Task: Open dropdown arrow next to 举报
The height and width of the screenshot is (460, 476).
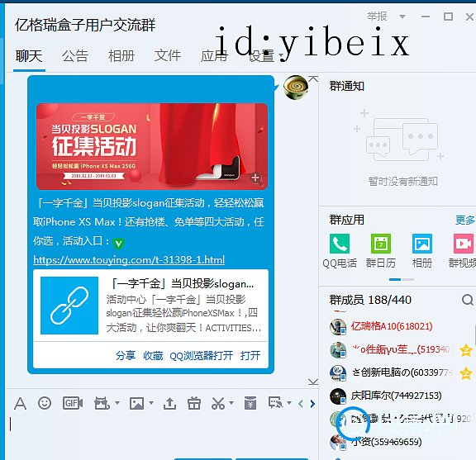Action: point(402,17)
